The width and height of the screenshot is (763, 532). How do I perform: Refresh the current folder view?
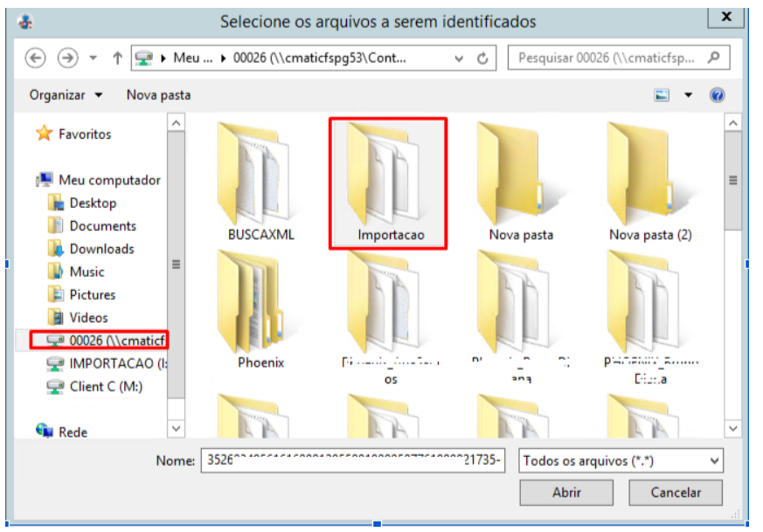click(x=482, y=59)
